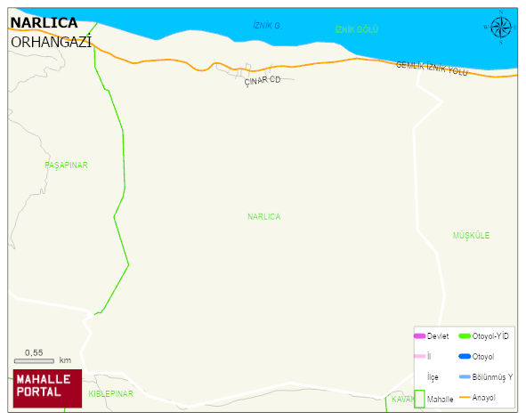This screenshot has width=526, height=420.
Task: Click the blue Otoyol legend swatch
Action: [x=465, y=356]
